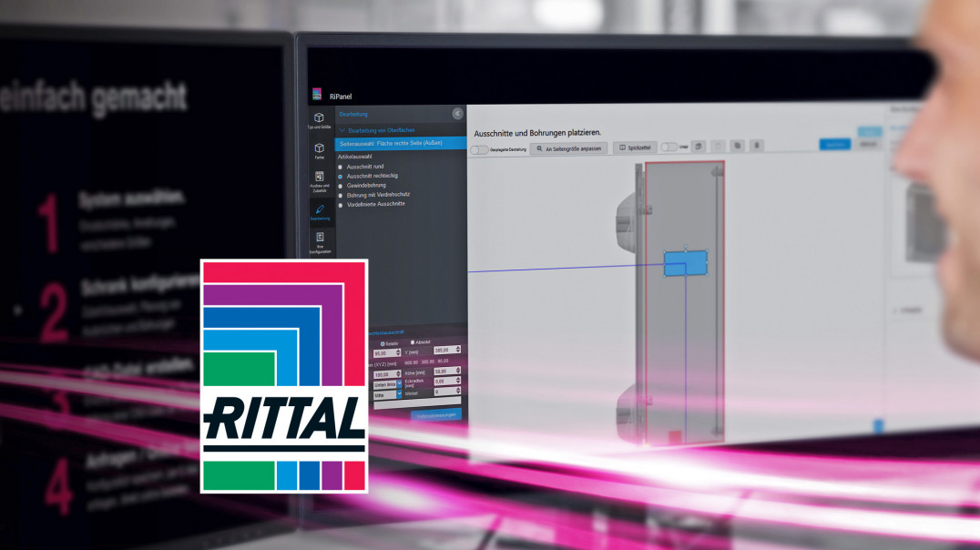This screenshot has height=550, width=980.
Task: Click the heading 'Ausschnitte und Bohrungen platzieren.'
Action: [537, 133]
